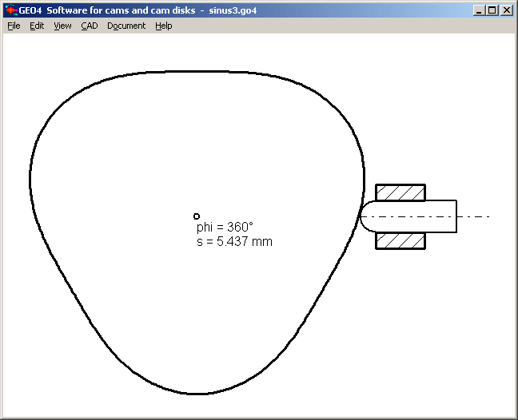Click the sinus3.go4 window title bar
Viewport: 518px width, 420px height.
(x=240, y=10)
